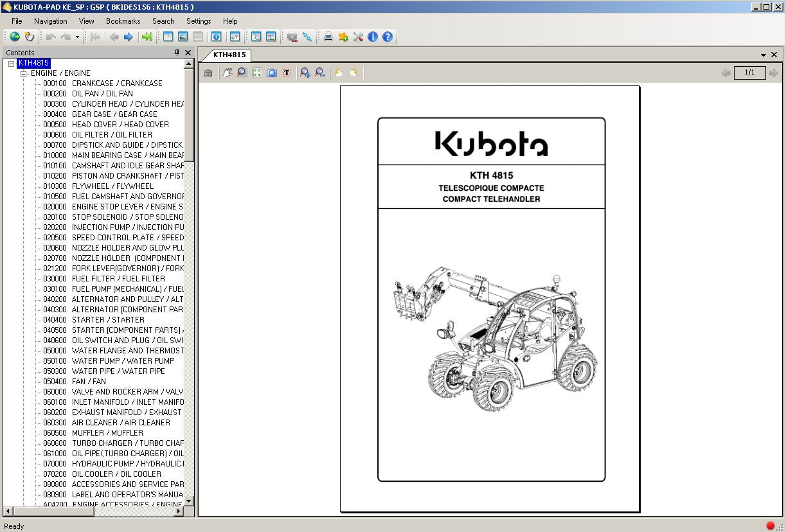Click the globe home icon

[x=14, y=37]
